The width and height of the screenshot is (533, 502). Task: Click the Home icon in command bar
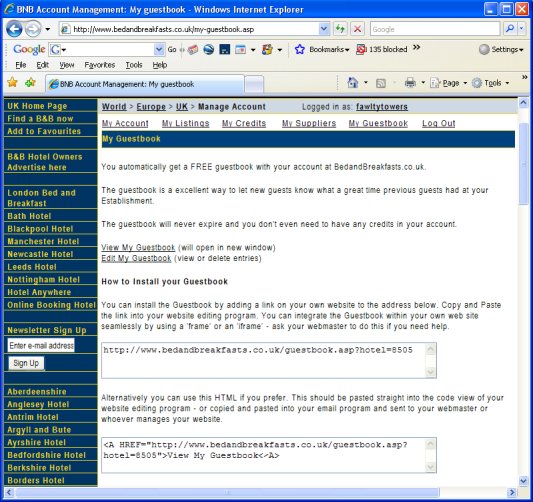coord(353,83)
